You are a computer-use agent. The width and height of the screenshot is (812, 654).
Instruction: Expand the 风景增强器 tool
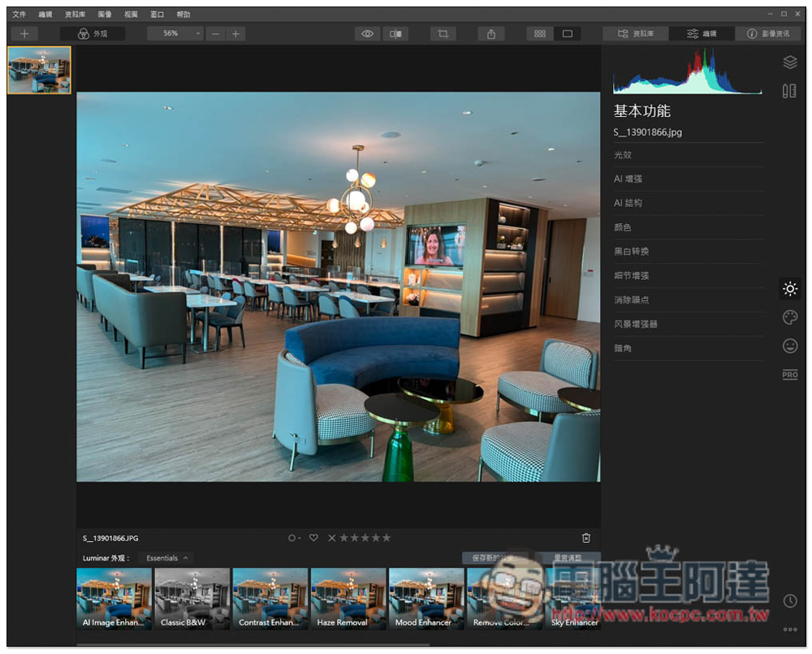tap(689, 324)
